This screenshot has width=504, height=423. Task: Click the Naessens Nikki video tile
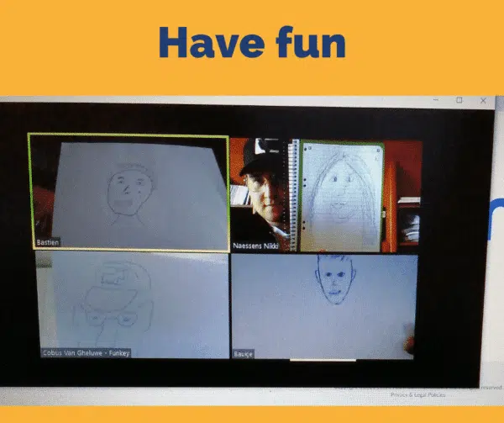[325, 195]
